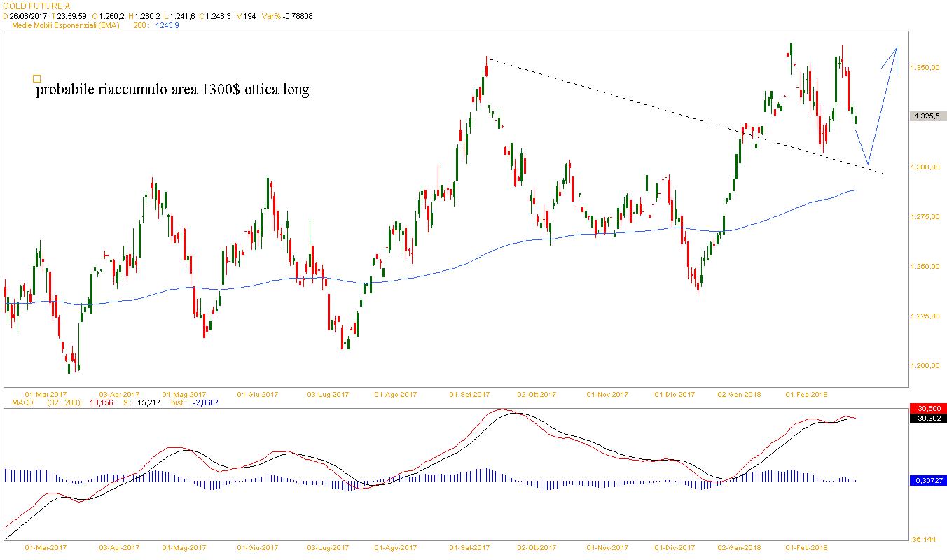Viewport: 947px width, 560px height.
Task: Click the black signal value tag 39,392
Action: click(927, 419)
